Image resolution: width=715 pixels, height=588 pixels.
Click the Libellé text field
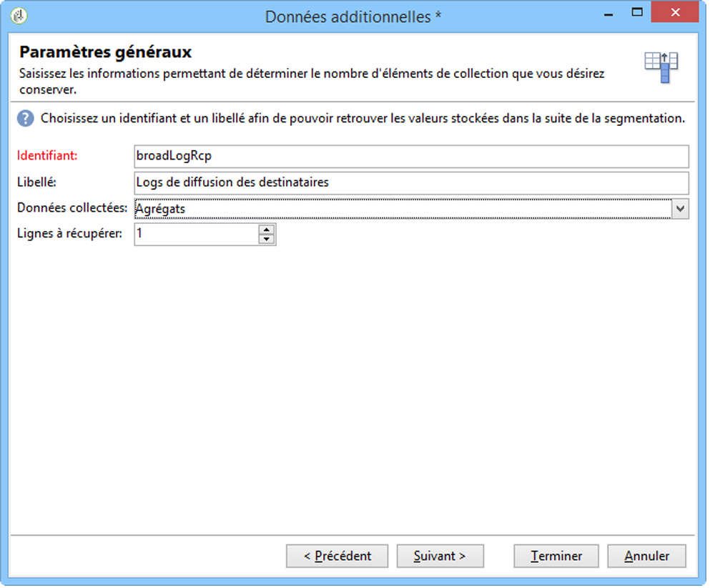[x=411, y=183]
